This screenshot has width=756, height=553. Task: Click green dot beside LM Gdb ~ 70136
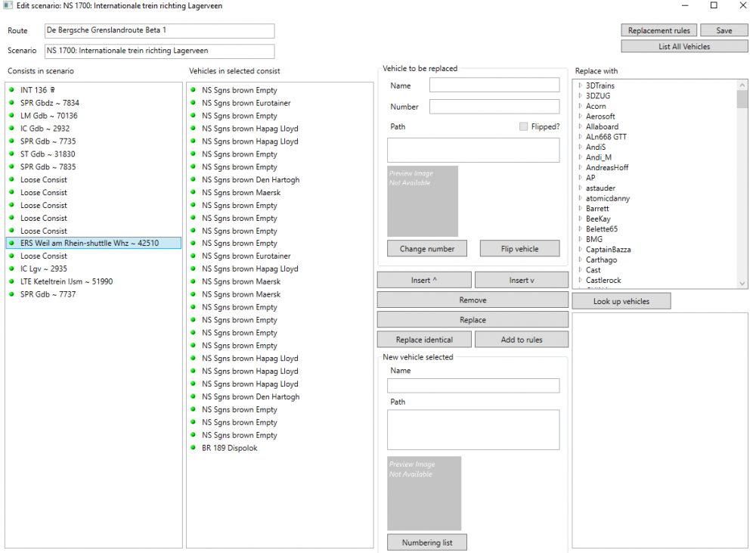[12, 116]
